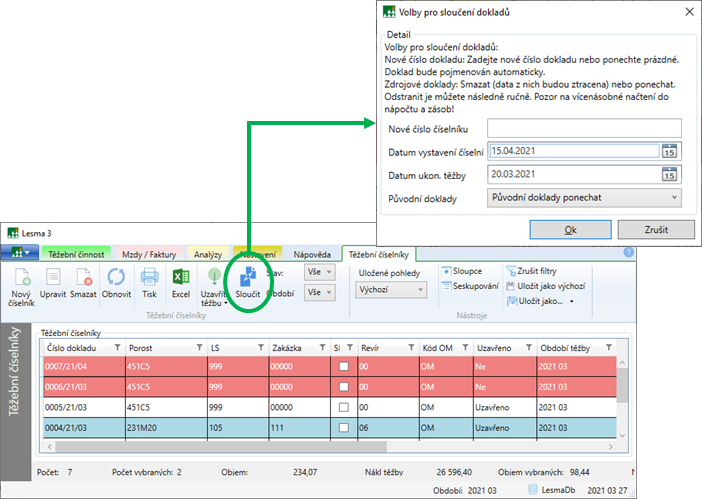This screenshot has height=499, width=702.
Task: Open calendar for Datum vystavení číselní
Action: 669,151
